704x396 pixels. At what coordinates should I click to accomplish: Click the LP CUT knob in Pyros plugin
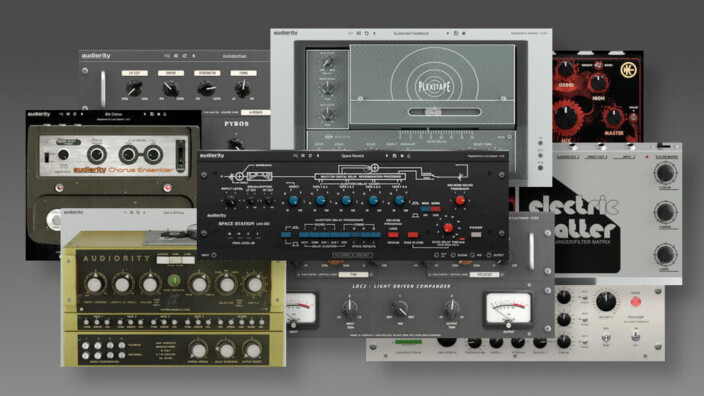pos(134,88)
